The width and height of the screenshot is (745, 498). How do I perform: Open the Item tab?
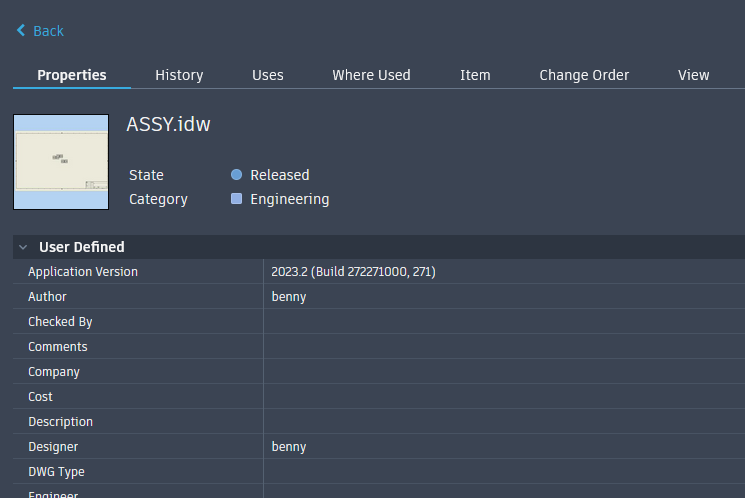tap(475, 75)
